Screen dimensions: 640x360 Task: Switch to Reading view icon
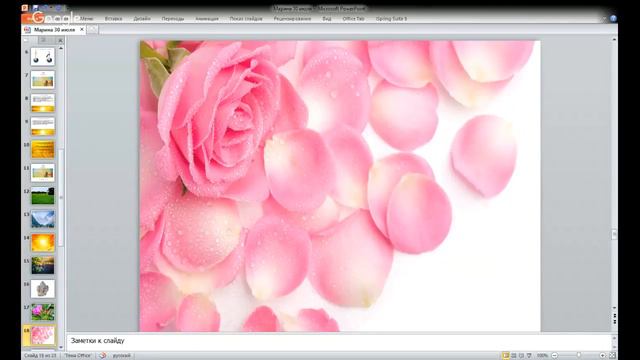521,356
